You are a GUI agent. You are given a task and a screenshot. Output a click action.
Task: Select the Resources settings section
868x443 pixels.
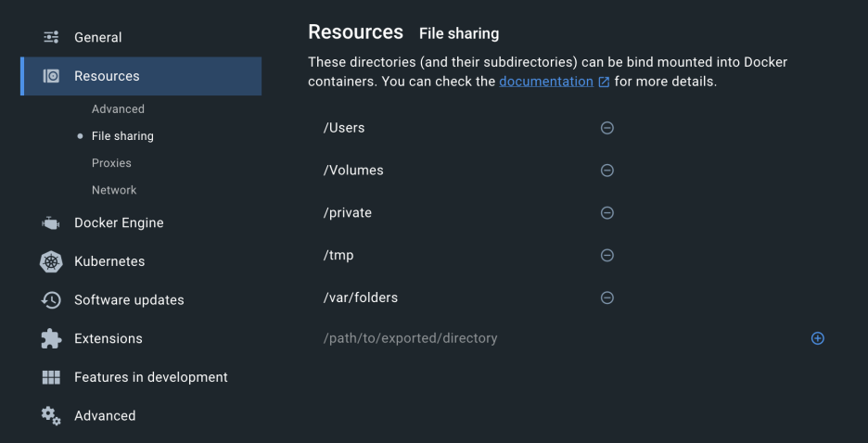click(x=141, y=76)
